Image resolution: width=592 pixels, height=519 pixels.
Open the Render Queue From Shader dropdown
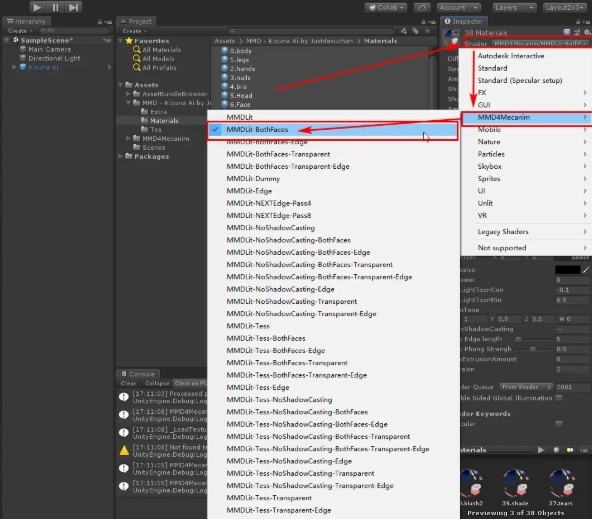[x=526, y=387]
